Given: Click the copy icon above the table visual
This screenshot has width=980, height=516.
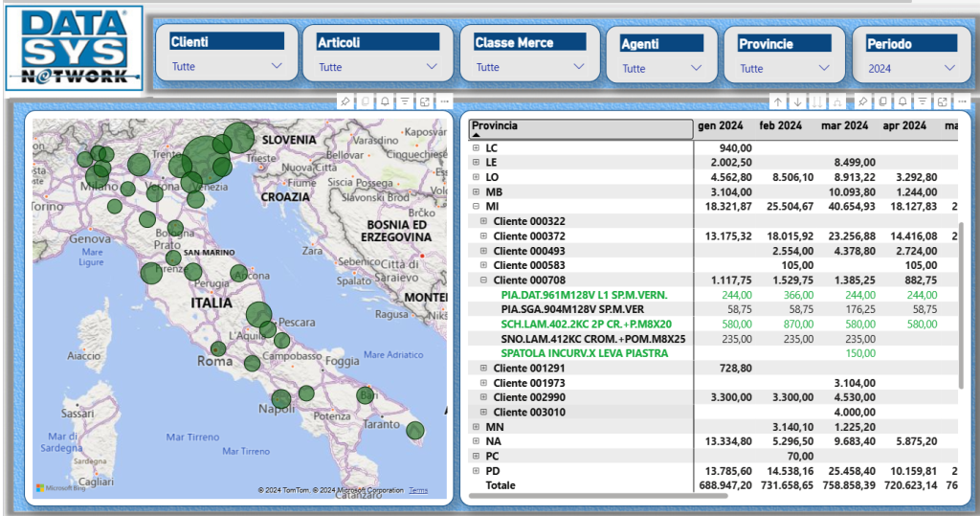Looking at the screenshot, I should click(x=882, y=101).
